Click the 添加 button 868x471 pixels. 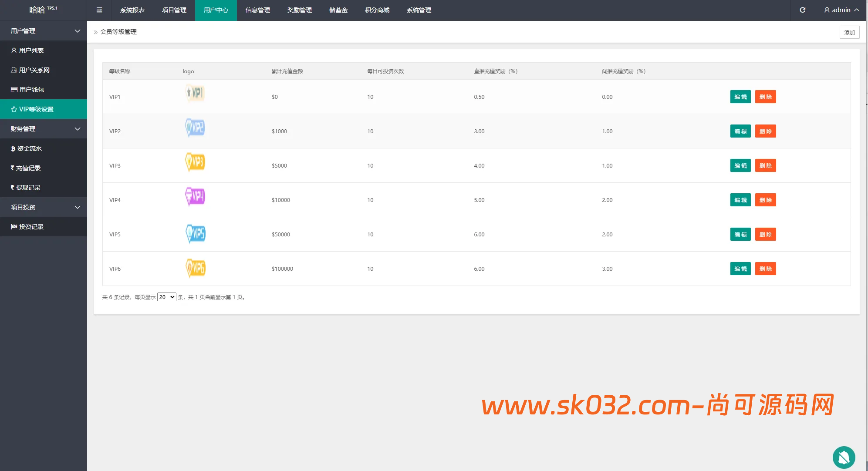pos(849,32)
